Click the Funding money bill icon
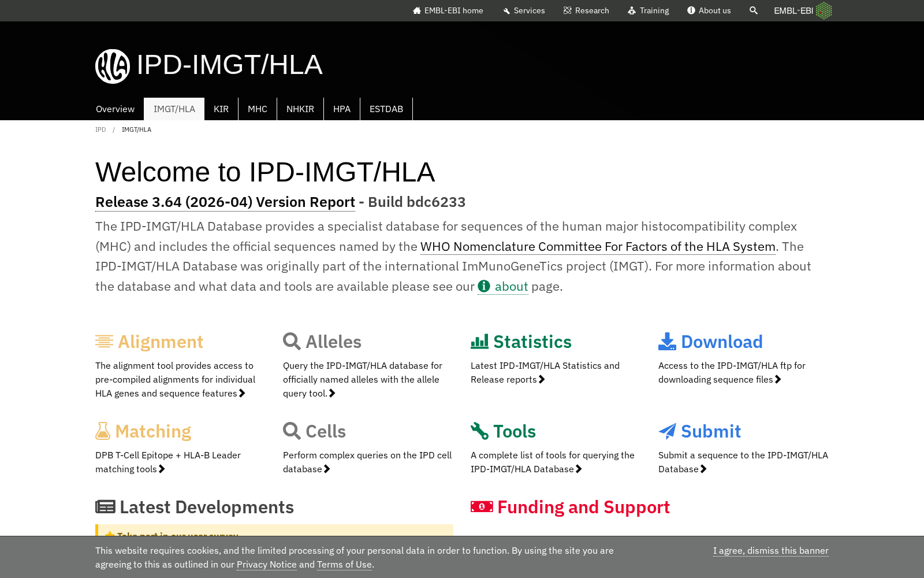Viewport: 924px width, 578px height. click(482, 507)
